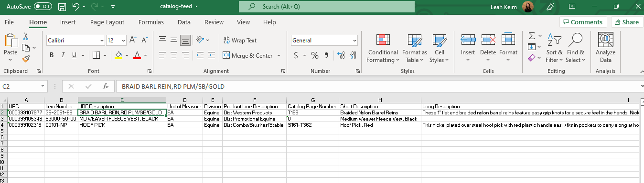Select cell with HOOF PICK

[122, 125]
